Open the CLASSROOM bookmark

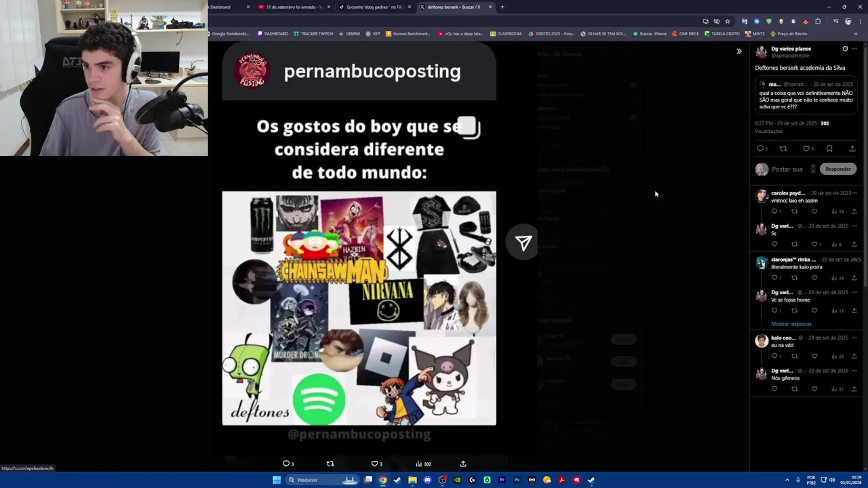(x=505, y=34)
